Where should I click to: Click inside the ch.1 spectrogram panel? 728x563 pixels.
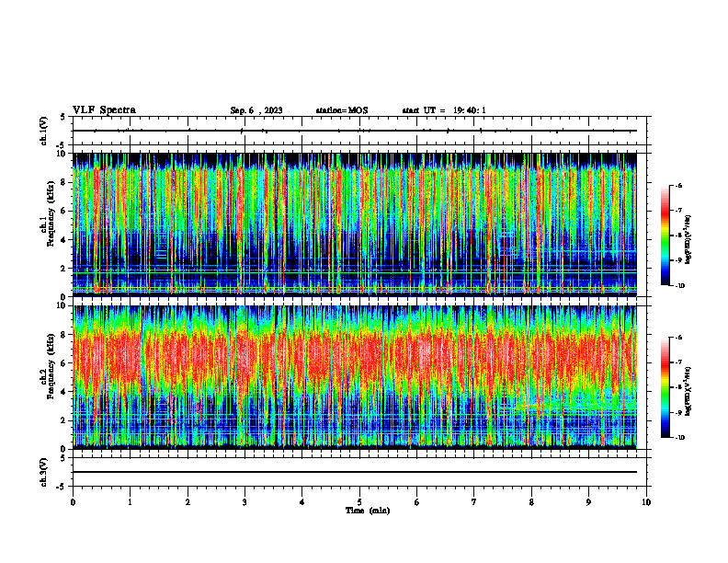click(x=355, y=224)
